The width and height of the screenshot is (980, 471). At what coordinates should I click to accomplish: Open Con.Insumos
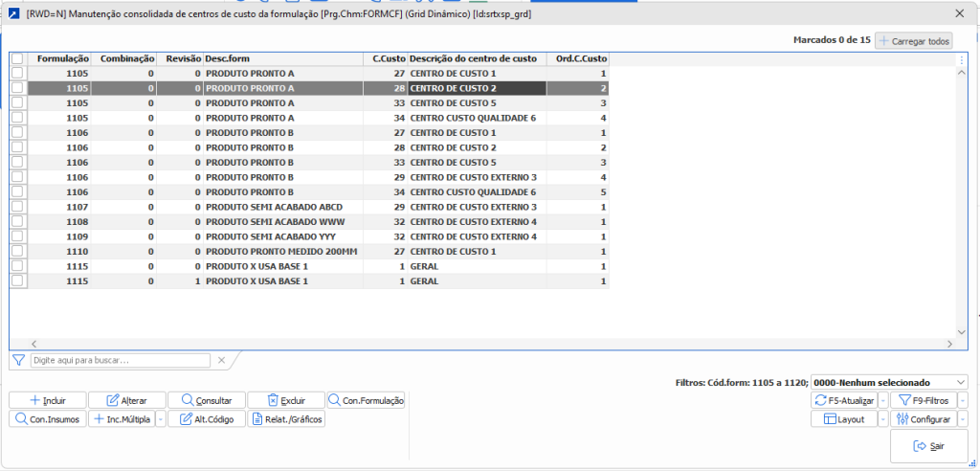[48, 419]
